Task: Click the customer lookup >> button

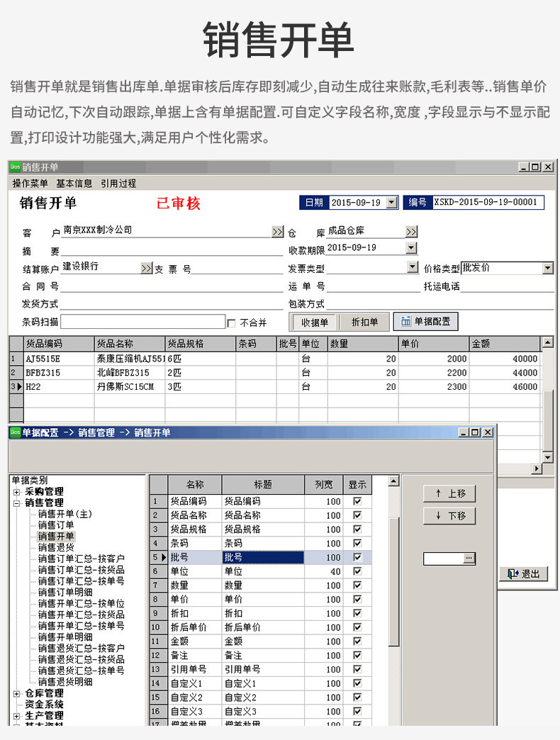Action: pyautogui.click(x=277, y=232)
